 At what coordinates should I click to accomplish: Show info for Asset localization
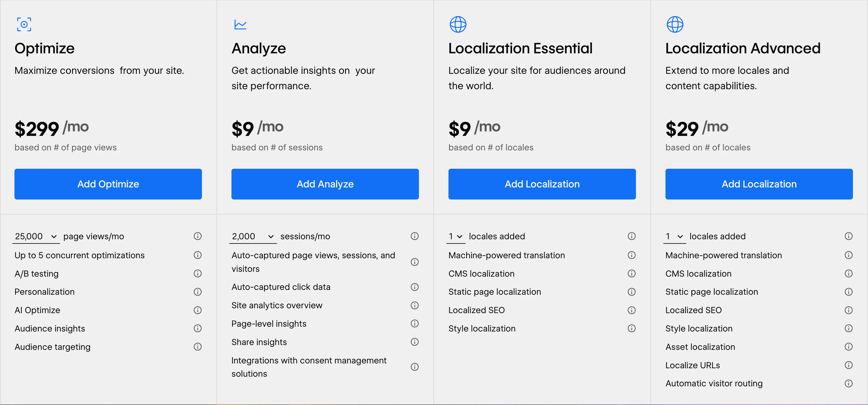[849, 347]
